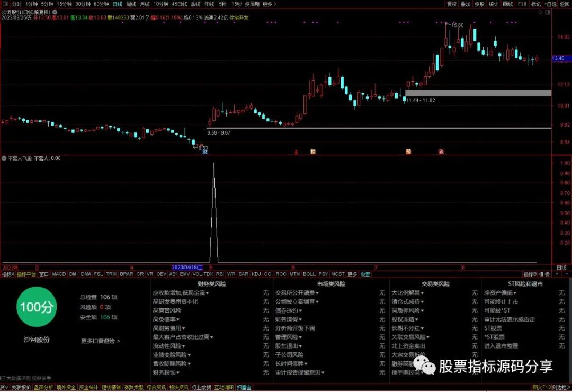Expand 侧边栏 at bottom right
572x392 pixels.
click(561, 388)
